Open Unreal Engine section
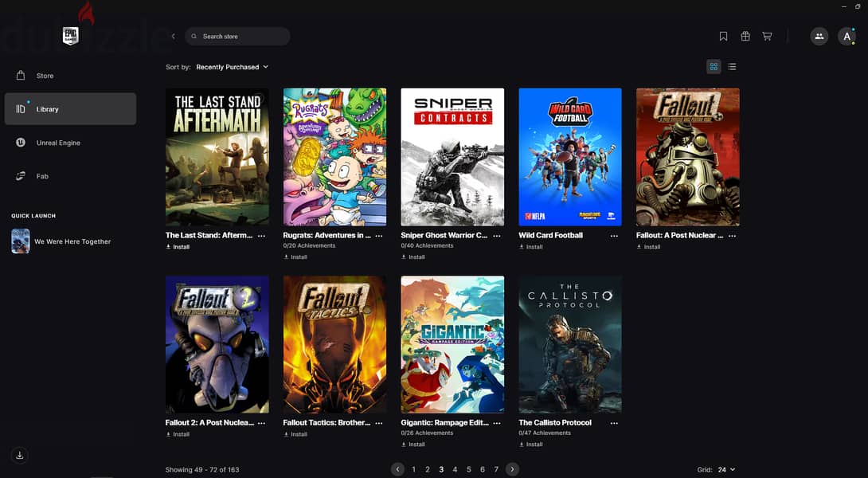 pyautogui.click(x=70, y=143)
